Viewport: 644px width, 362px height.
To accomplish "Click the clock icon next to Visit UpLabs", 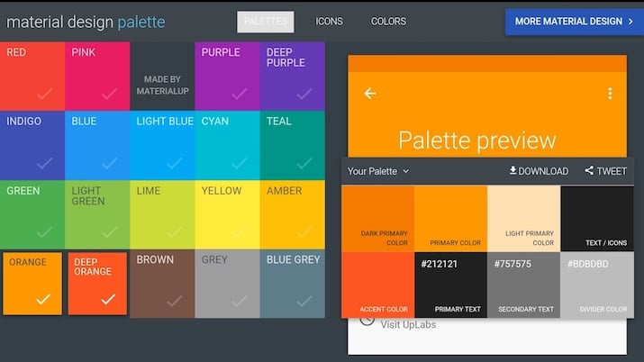I will point(367,321).
